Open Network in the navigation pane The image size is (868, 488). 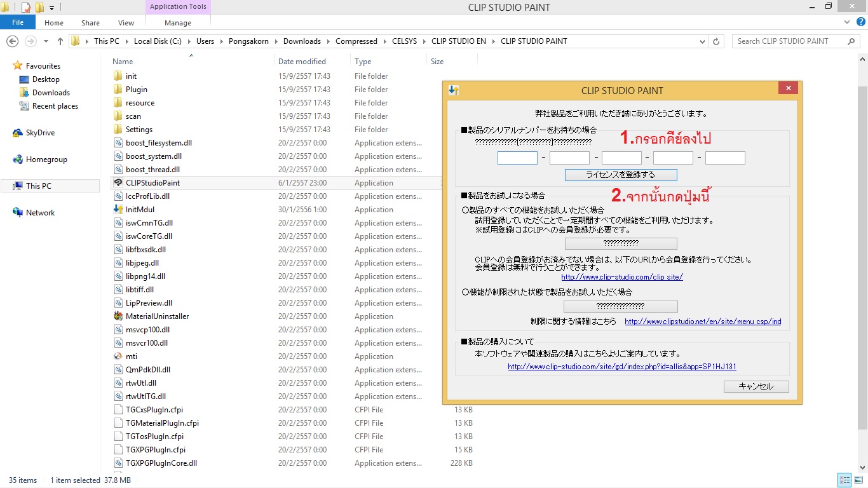click(x=34, y=213)
